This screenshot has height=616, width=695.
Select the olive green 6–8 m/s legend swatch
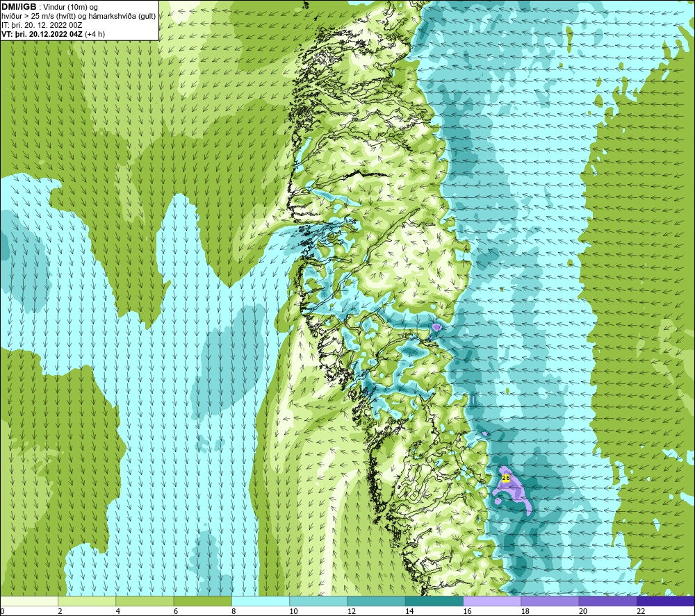(202, 601)
